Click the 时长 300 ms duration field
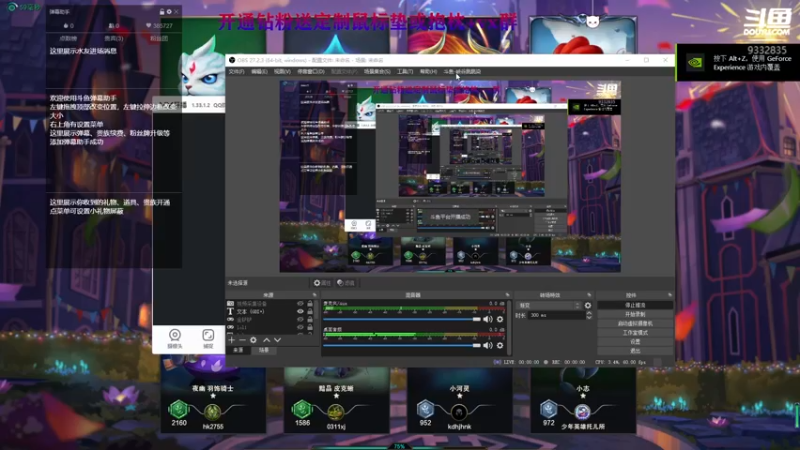This screenshot has height=450, width=800. pos(556,315)
